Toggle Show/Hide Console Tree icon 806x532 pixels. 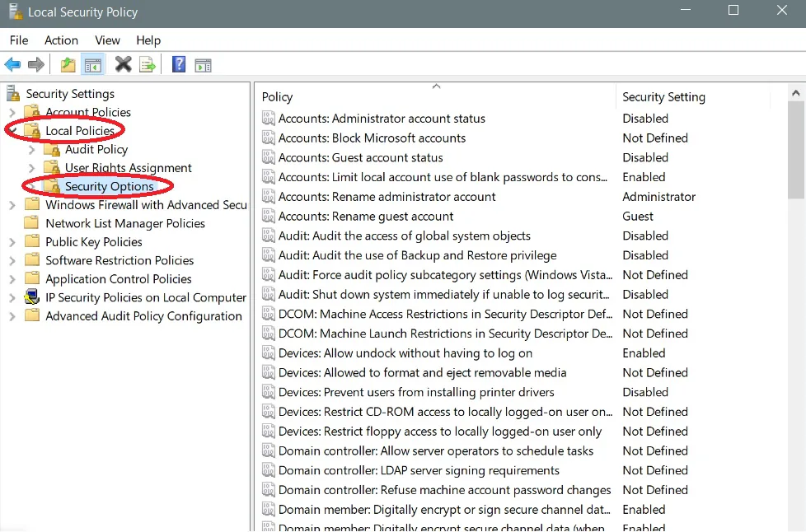click(93, 65)
